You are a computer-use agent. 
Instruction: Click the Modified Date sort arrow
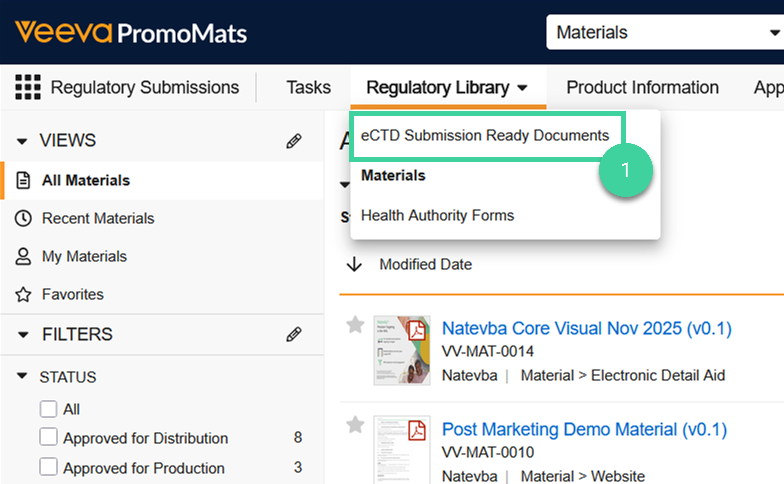[353, 265]
